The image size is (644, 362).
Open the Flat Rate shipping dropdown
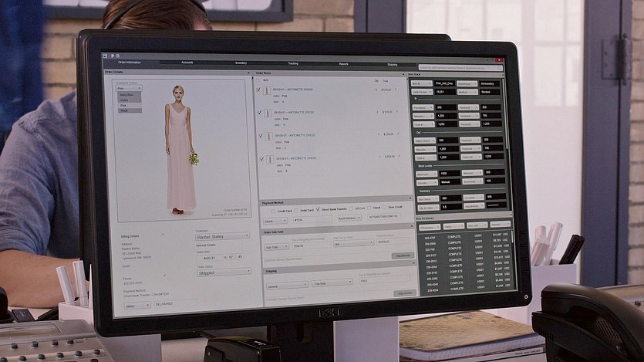click(x=332, y=283)
